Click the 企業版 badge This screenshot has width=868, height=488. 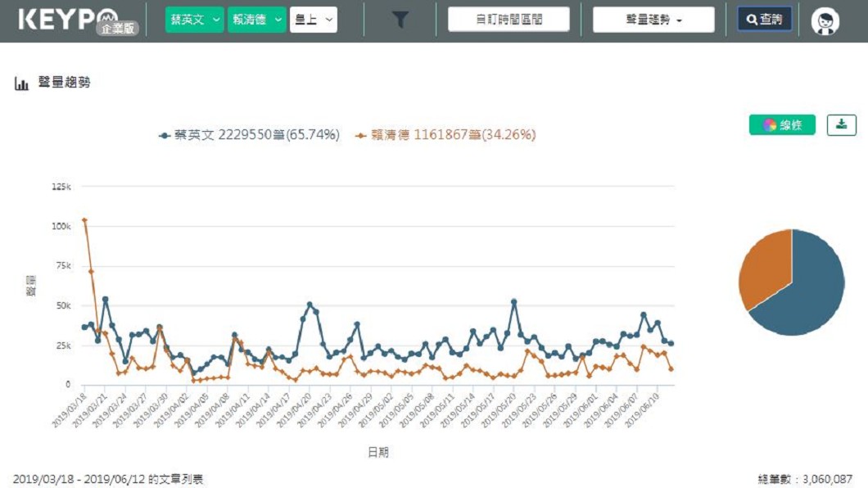(117, 28)
